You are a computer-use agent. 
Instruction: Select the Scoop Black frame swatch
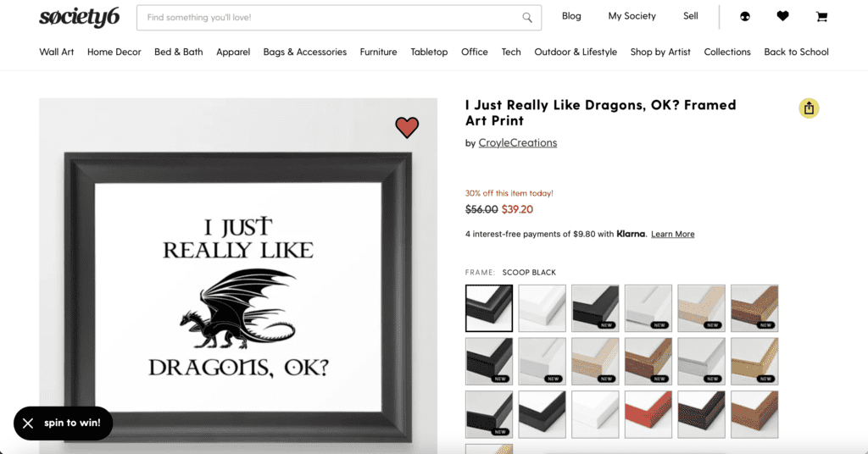[489, 308]
